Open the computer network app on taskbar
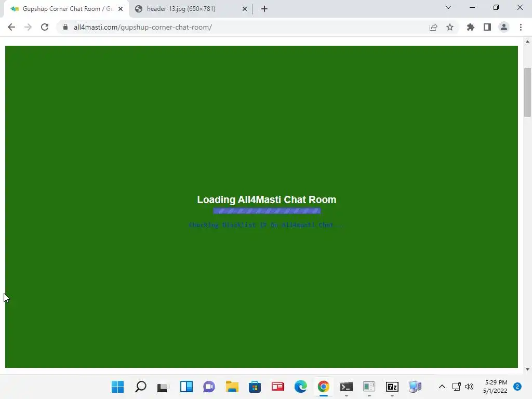 (x=415, y=387)
